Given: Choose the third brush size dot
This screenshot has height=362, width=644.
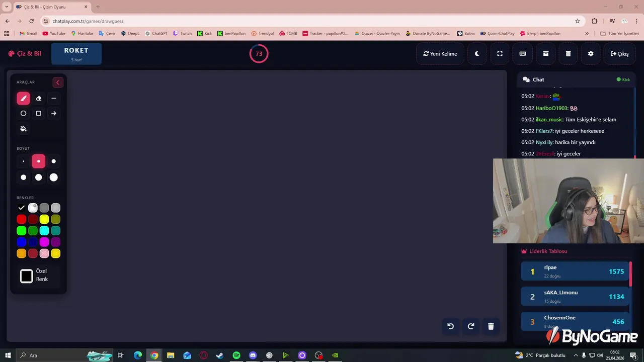Looking at the screenshot, I should (54, 161).
